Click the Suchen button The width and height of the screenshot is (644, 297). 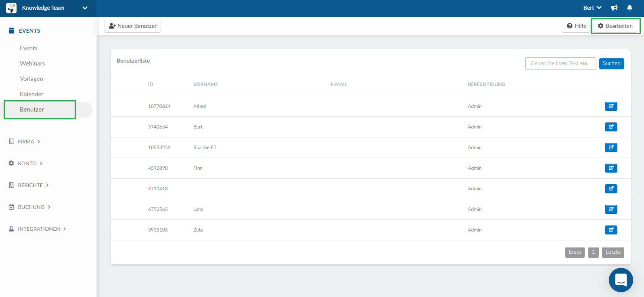pyautogui.click(x=611, y=63)
